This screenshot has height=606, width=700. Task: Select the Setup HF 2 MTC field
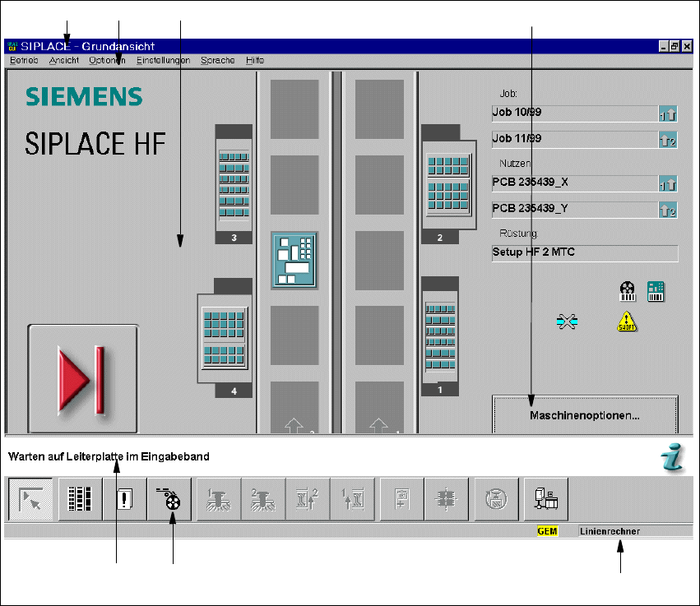(585, 252)
